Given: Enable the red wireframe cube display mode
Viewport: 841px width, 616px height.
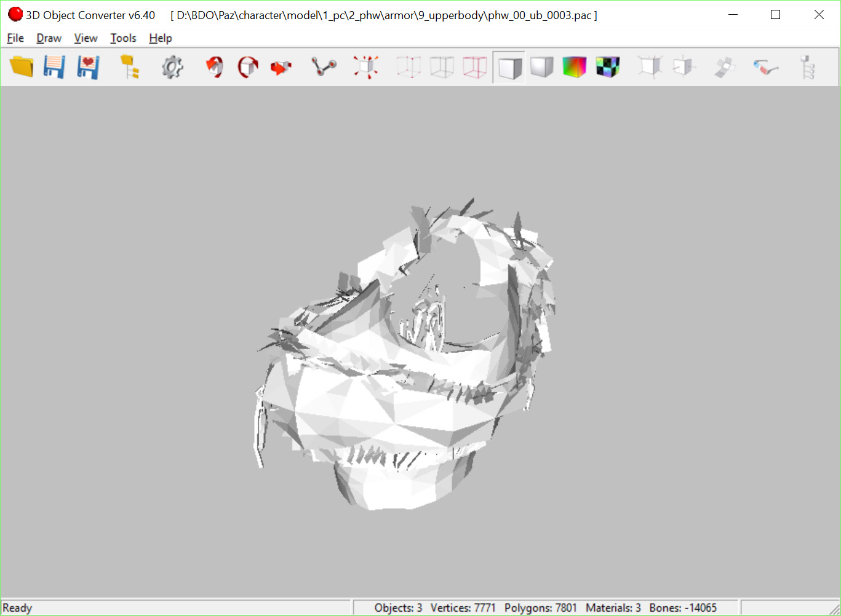Looking at the screenshot, I should click(475, 66).
